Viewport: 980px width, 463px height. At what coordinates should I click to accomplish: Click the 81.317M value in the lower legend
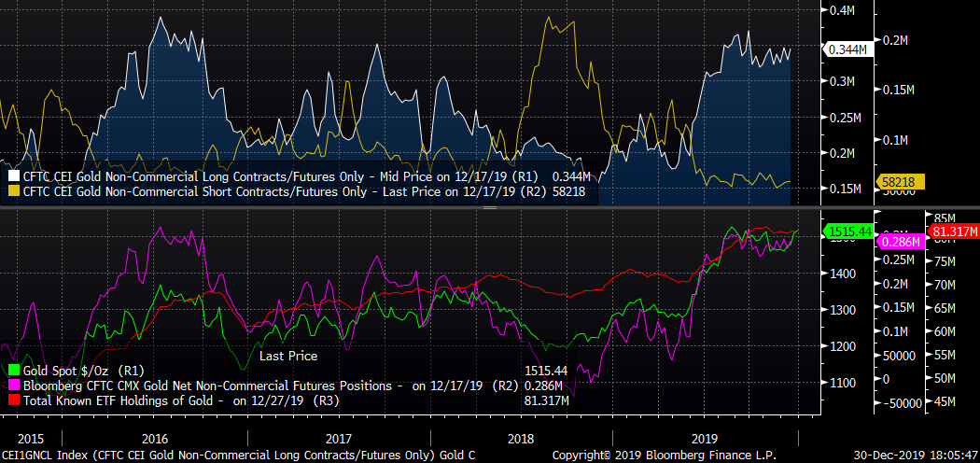point(548,400)
